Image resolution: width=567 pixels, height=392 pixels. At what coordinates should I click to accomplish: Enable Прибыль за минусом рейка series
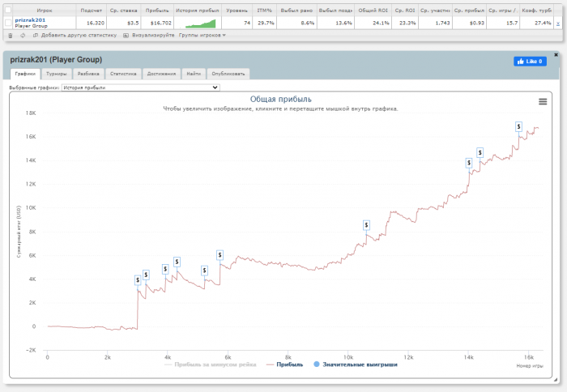coord(211,364)
